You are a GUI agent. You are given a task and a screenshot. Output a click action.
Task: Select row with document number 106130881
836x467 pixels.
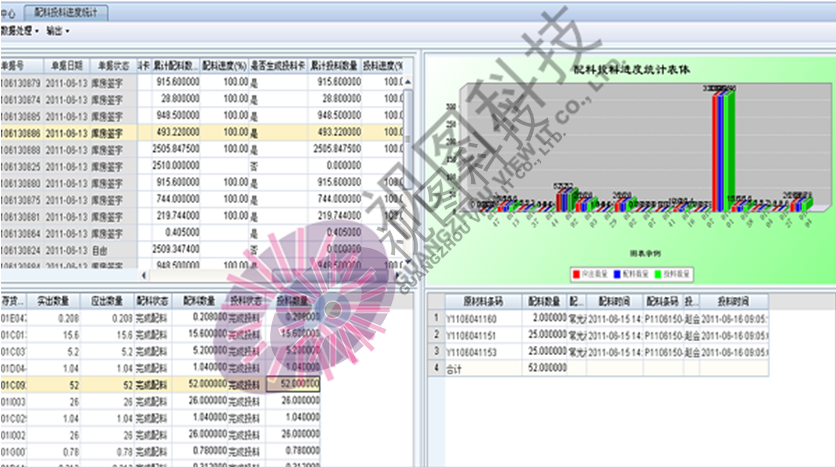pos(203,216)
